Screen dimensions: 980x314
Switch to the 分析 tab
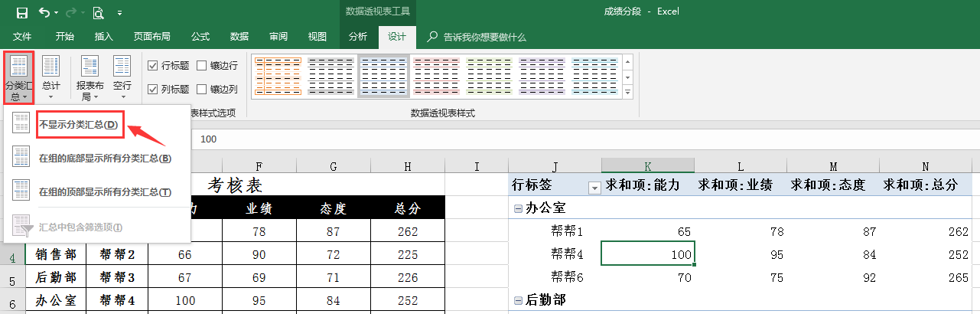(358, 37)
